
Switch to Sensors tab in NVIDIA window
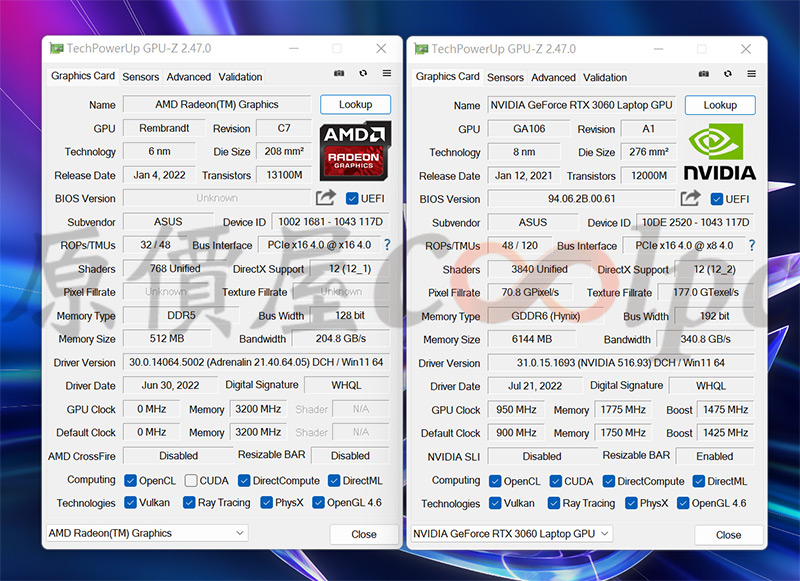coord(505,78)
